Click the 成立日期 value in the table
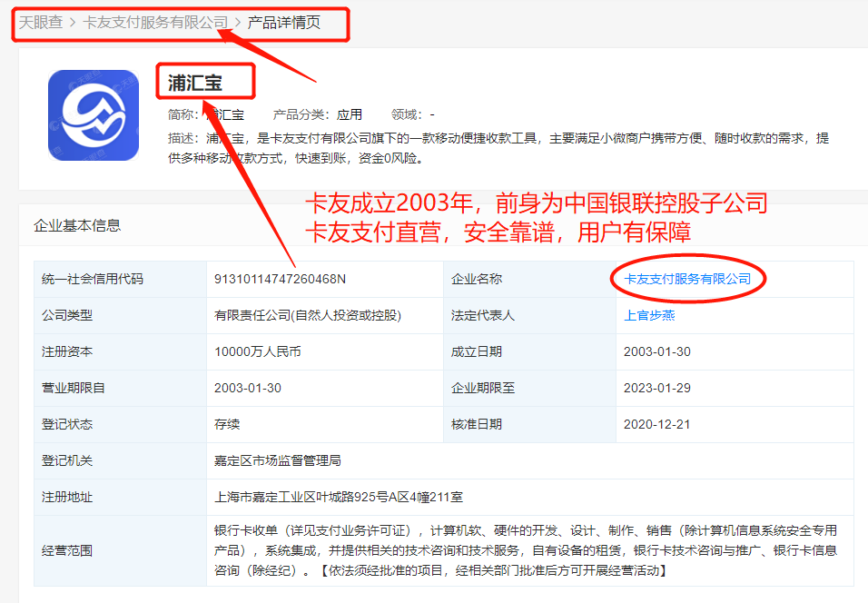Screen dimensions: 868x603 657,351
